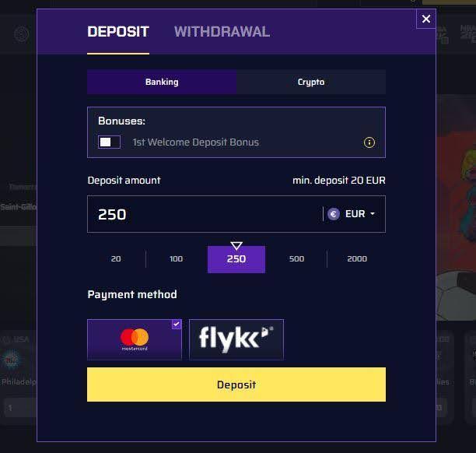Click the Mastercard selected checkmark badge
The image size is (476, 453).
click(177, 324)
